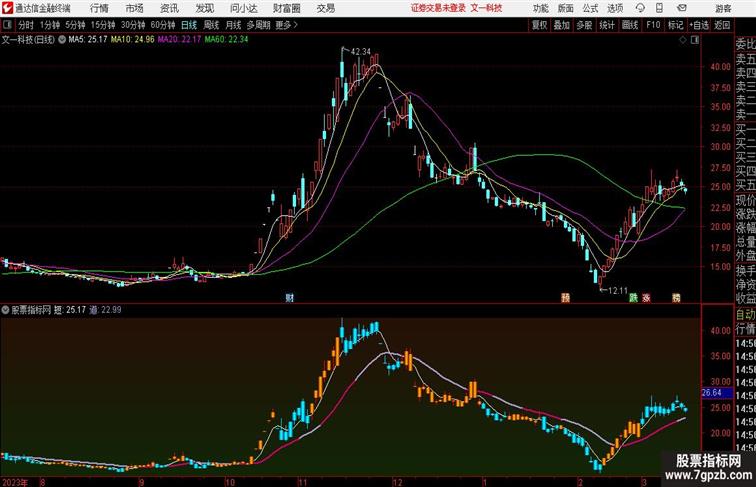Click the diamond icon above the main chart

pyautogui.click(x=683, y=40)
